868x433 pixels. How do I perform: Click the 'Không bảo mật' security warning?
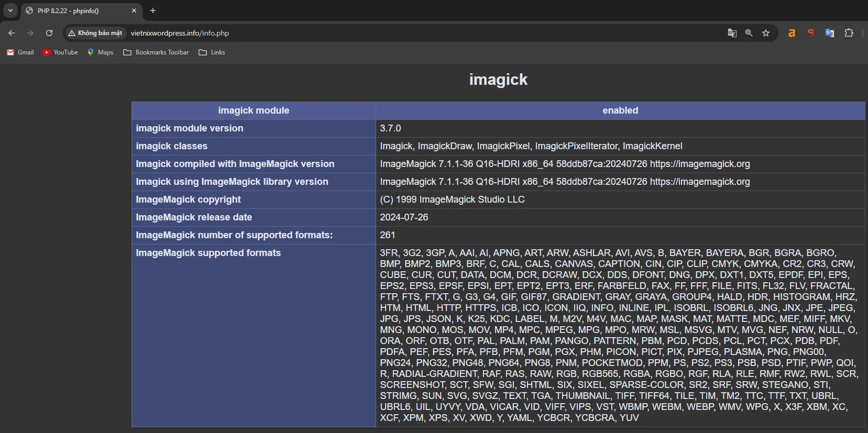(95, 33)
